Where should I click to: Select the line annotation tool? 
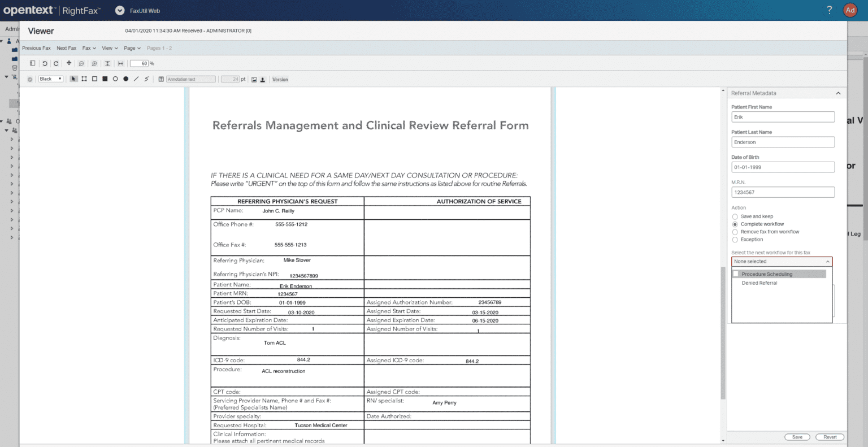tap(137, 79)
